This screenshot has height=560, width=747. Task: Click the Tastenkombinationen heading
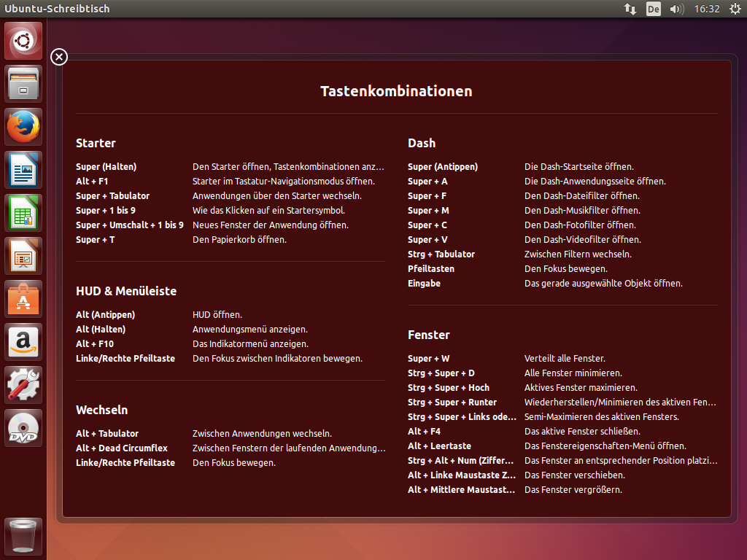tap(396, 91)
